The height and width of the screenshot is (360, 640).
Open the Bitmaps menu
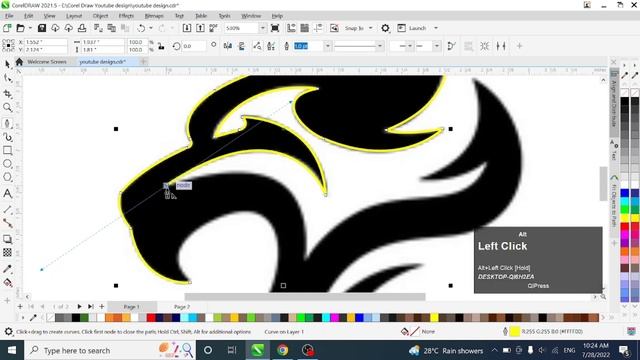click(154, 16)
